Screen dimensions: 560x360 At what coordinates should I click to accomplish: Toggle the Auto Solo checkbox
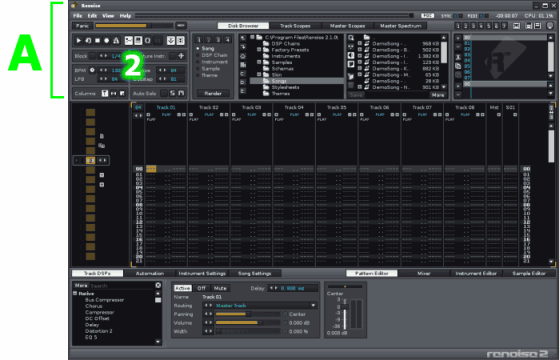(x=164, y=93)
